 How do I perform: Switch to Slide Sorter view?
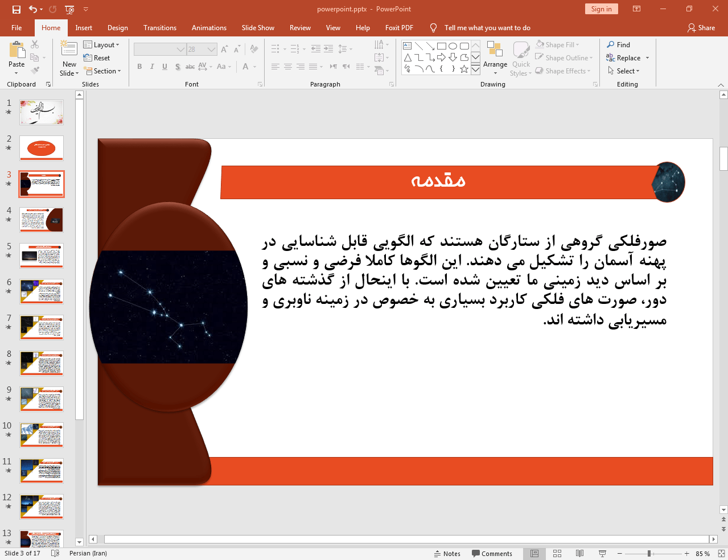(557, 553)
